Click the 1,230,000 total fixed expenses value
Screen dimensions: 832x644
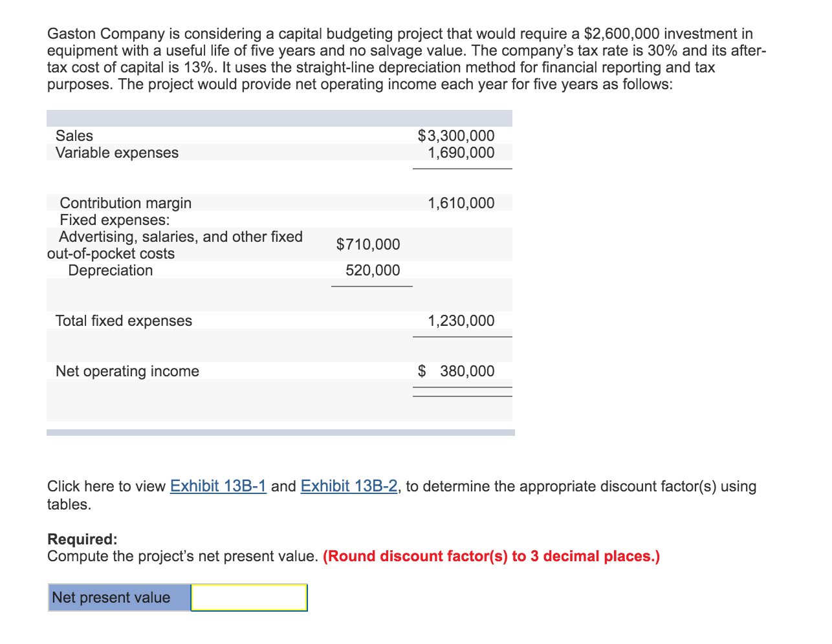coord(461,321)
